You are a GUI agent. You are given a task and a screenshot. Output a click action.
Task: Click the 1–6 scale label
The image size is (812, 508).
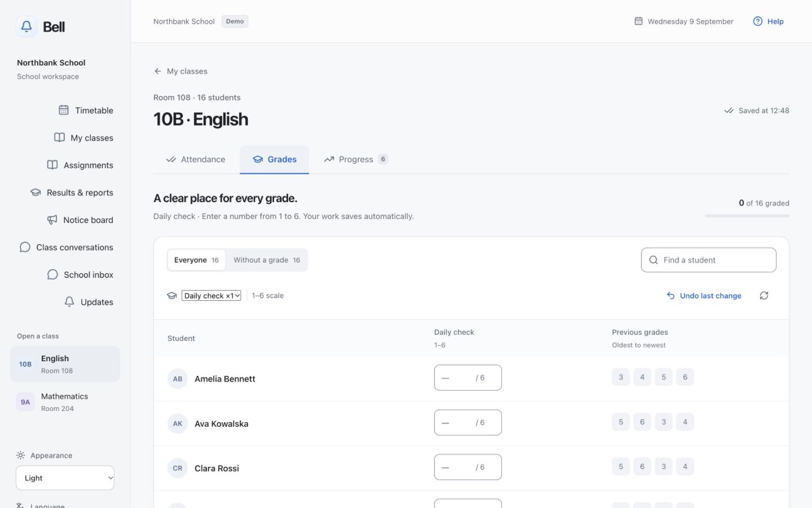(x=267, y=296)
